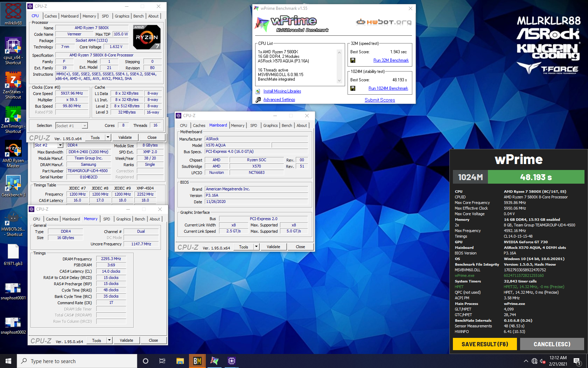Click the hwbot.org logo in wPrime

click(384, 22)
